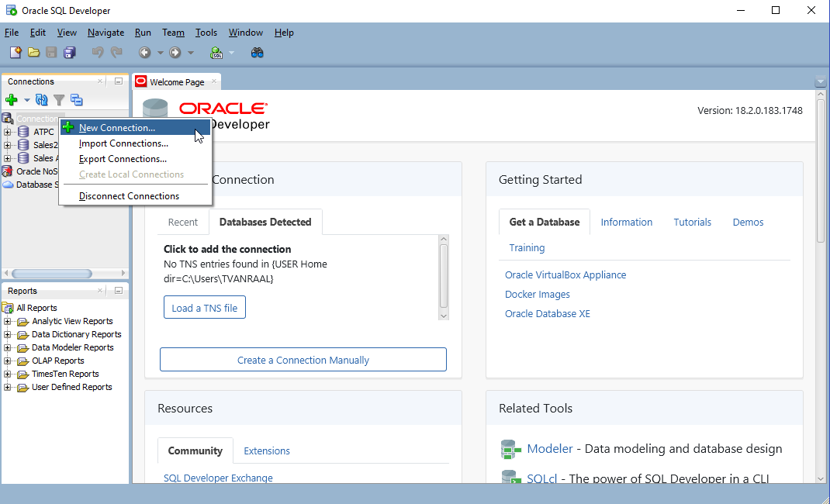
Task: Open the Tools menu
Action: (206, 33)
